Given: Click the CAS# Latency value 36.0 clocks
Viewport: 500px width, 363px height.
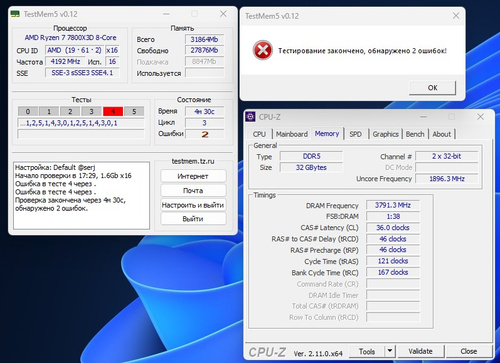Looking at the screenshot, I should [x=393, y=228].
